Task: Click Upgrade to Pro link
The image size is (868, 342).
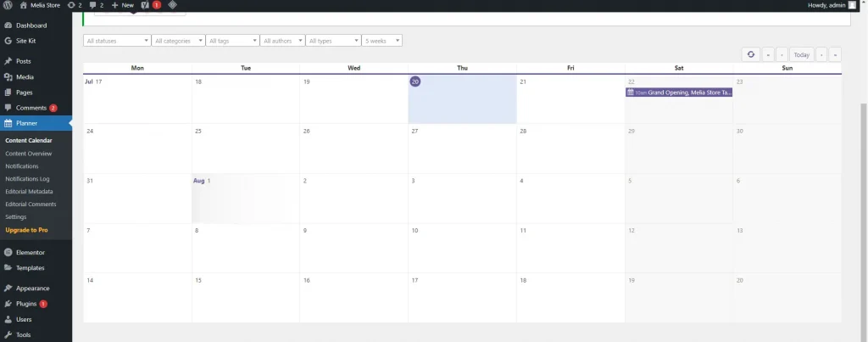Action: coord(26,230)
